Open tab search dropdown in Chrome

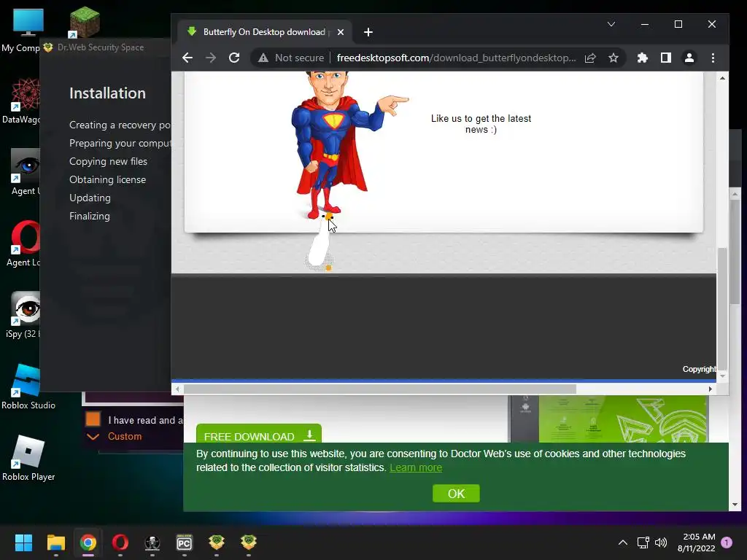pyautogui.click(x=611, y=24)
